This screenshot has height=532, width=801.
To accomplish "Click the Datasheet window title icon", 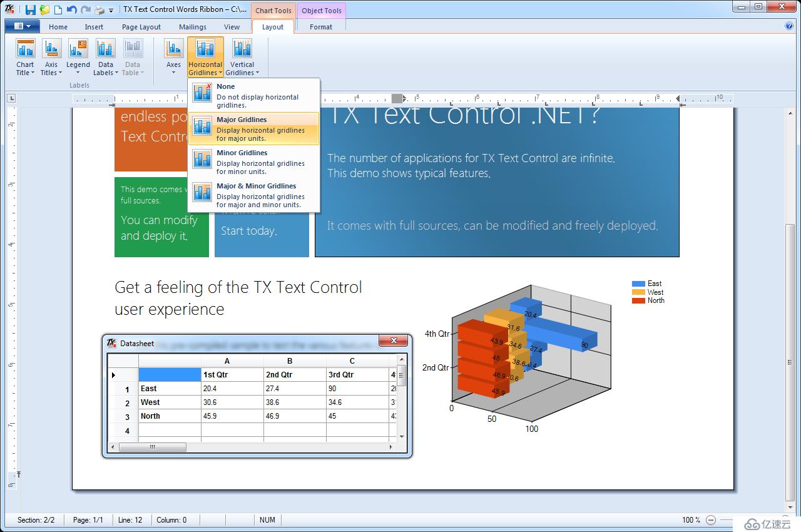I will point(111,343).
